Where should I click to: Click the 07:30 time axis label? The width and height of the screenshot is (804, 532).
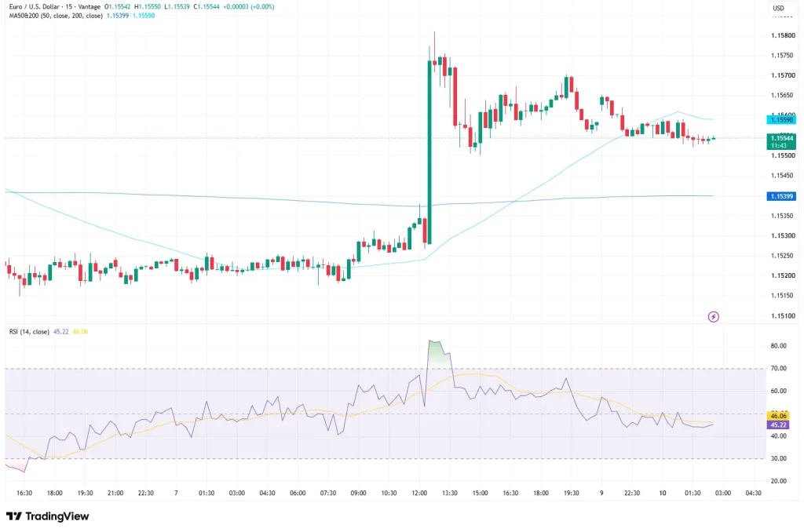328,493
